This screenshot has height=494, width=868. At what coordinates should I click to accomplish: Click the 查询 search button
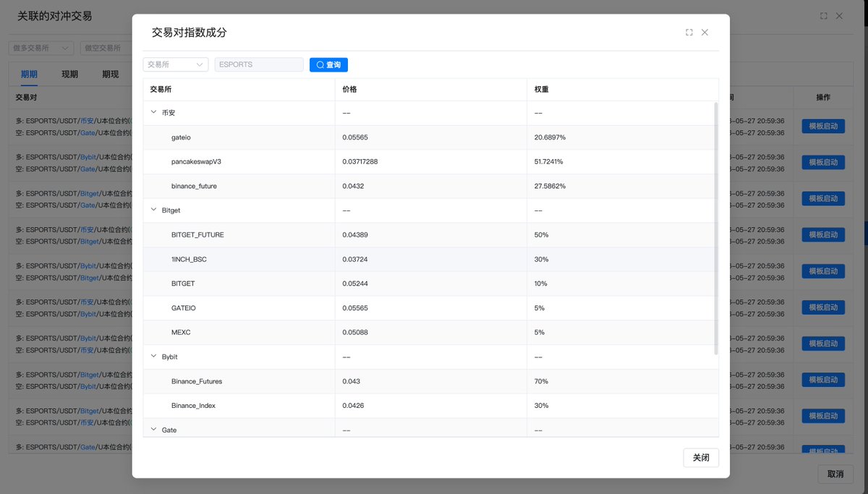(328, 64)
